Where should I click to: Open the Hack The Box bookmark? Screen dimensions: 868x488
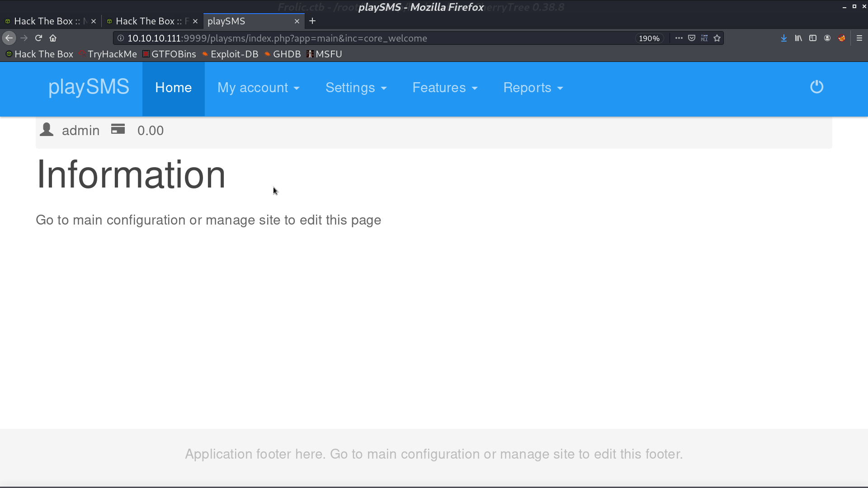(x=39, y=54)
